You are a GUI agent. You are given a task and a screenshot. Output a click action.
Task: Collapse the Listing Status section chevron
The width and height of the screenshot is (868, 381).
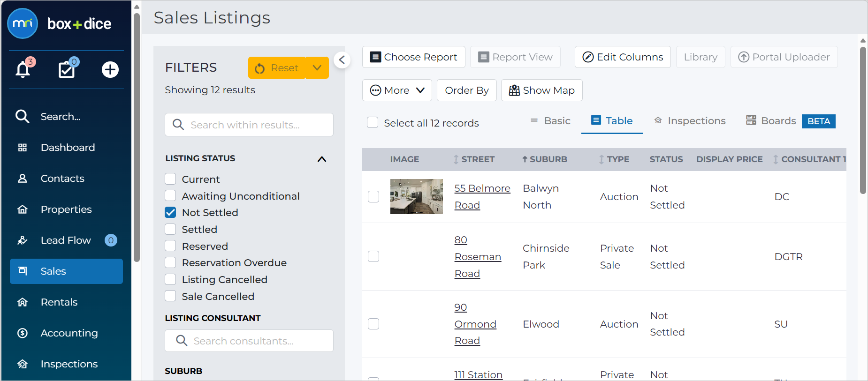pyautogui.click(x=322, y=159)
